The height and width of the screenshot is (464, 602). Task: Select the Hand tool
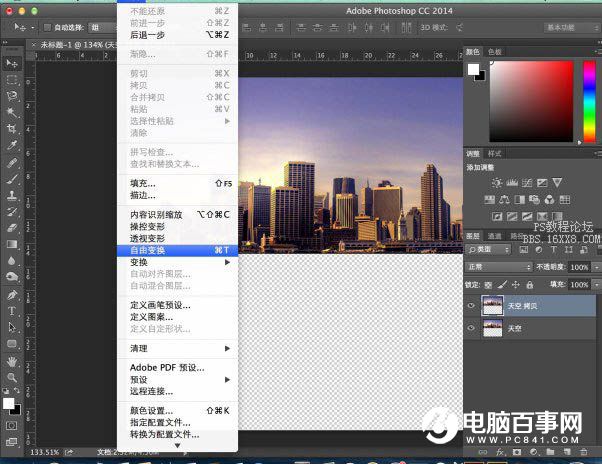click(12, 361)
